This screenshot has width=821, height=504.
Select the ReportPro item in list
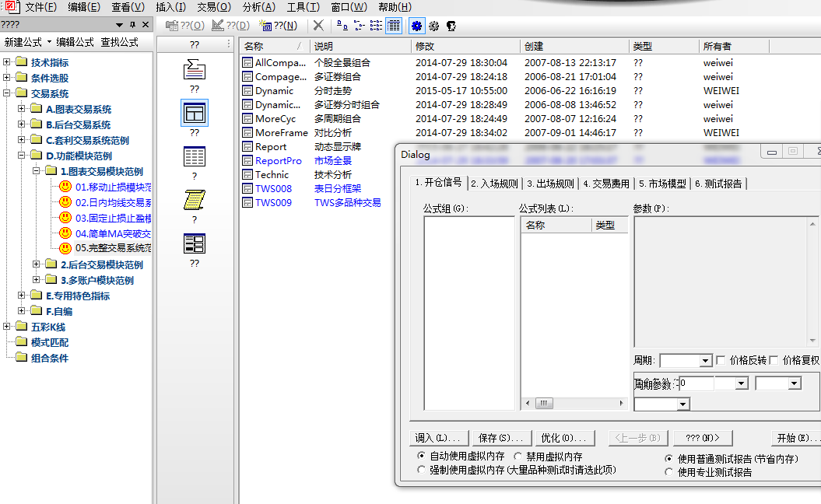pos(278,160)
